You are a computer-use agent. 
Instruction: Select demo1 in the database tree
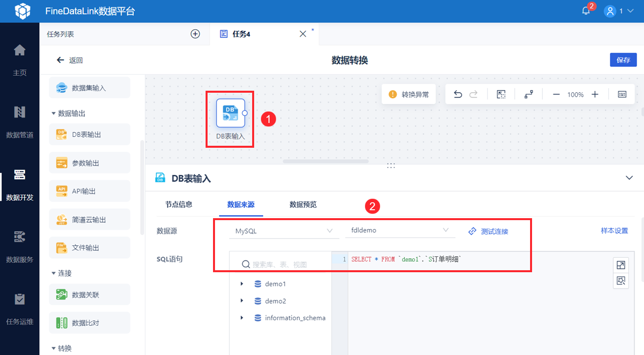tap(275, 284)
